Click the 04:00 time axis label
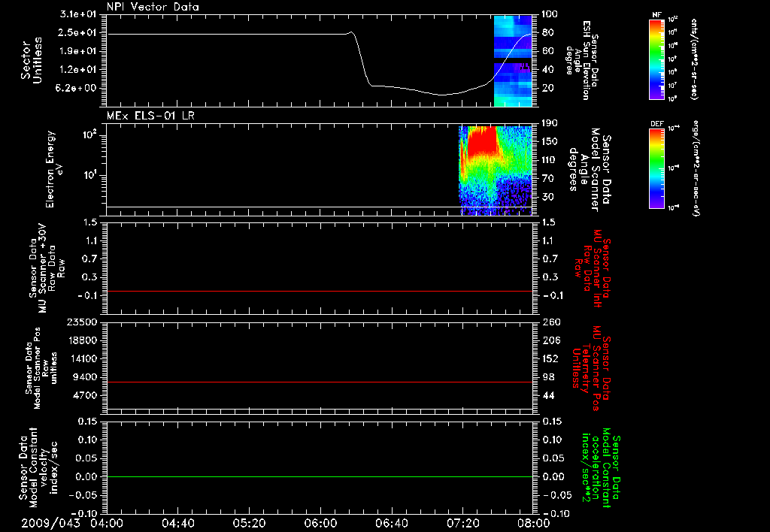Screen dimensions: 770x532 pyautogui.click(x=107, y=523)
